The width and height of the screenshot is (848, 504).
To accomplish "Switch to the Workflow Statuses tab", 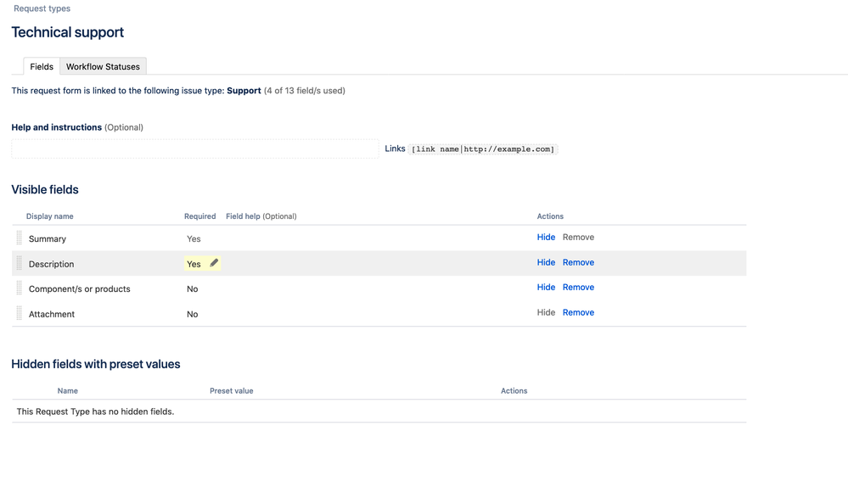I will click(x=103, y=66).
